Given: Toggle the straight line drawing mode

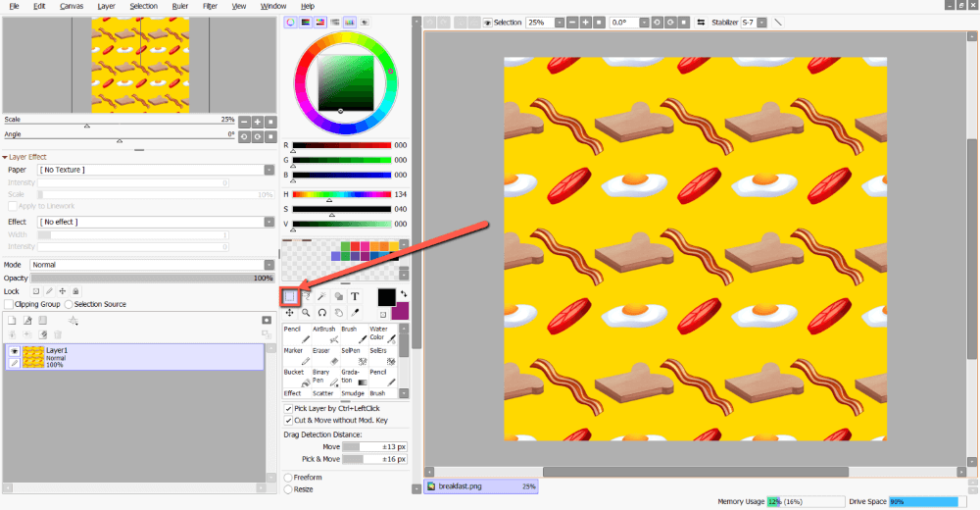Looking at the screenshot, I should (x=777, y=23).
